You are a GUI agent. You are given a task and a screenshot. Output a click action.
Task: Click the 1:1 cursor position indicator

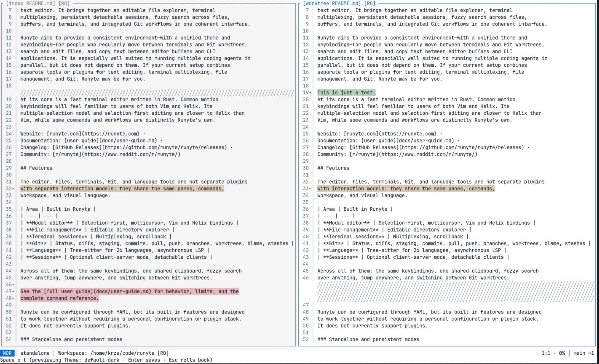(x=546, y=353)
